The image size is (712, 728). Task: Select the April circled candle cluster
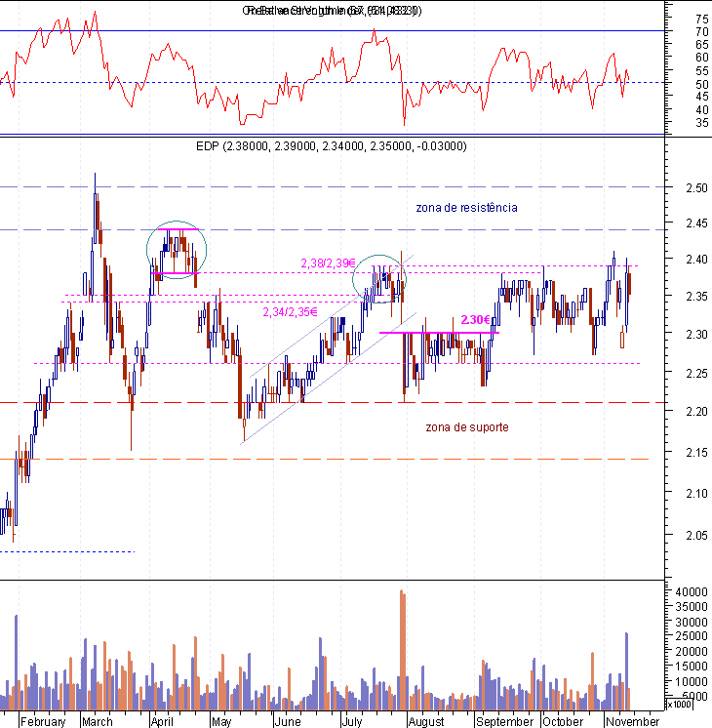click(177, 250)
